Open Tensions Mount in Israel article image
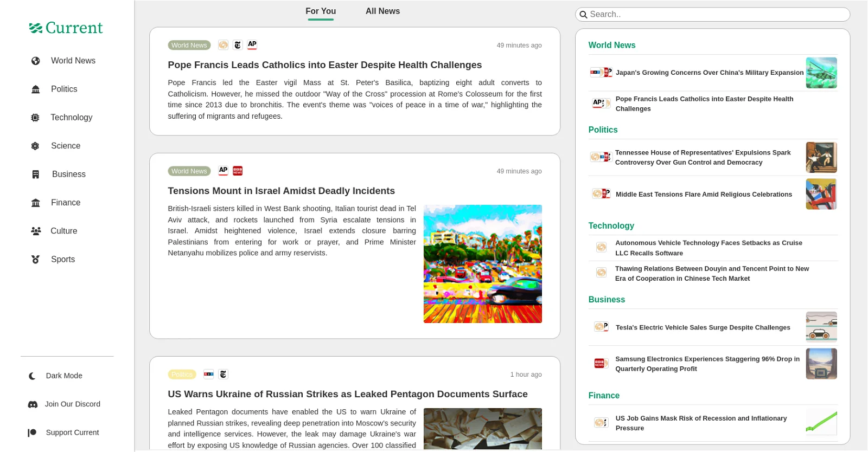The image size is (868, 452). point(482,264)
